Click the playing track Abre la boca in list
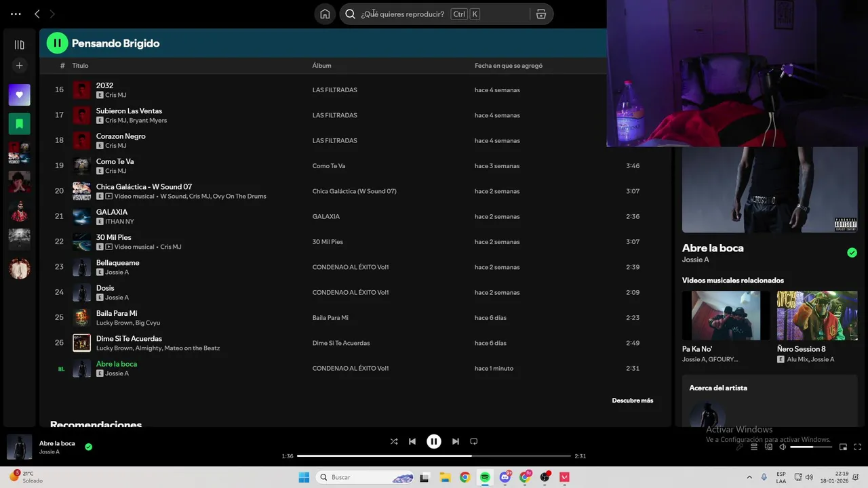 click(x=117, y=364)
